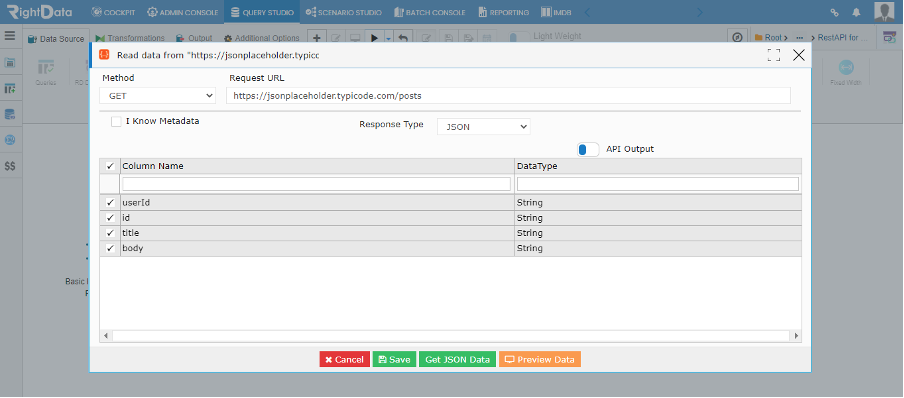Click the sidebar circular blue icon

click(10, 140)
